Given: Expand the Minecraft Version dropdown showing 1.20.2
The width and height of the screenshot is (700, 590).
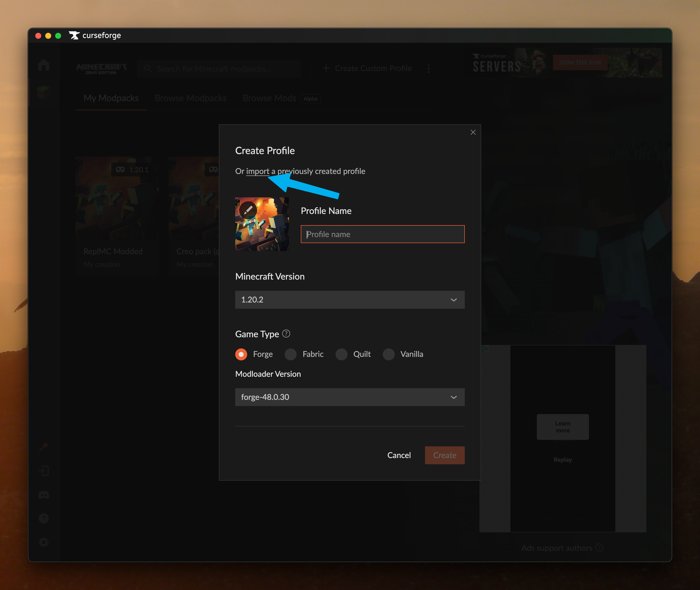Looking at the screenshot, I should (x=350, y=300).
